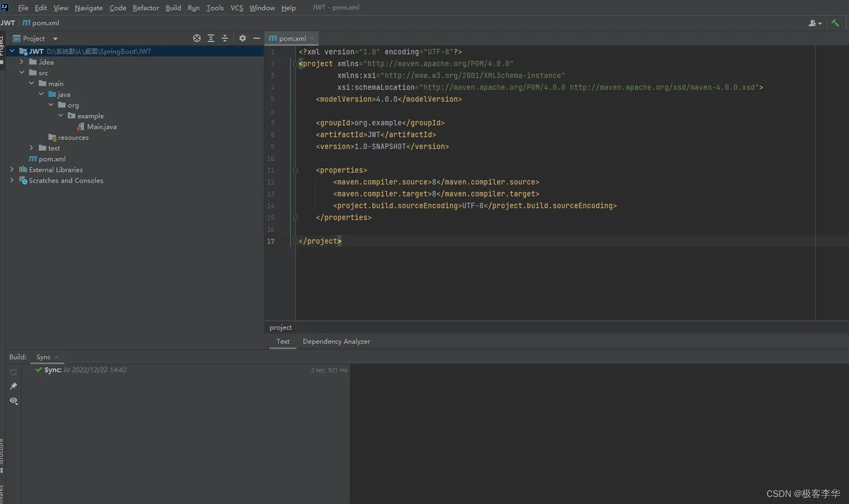The width and height of the screenshot is (849, 504).
Task: Click line number 17 in gutter
Action: click(270, 241)
